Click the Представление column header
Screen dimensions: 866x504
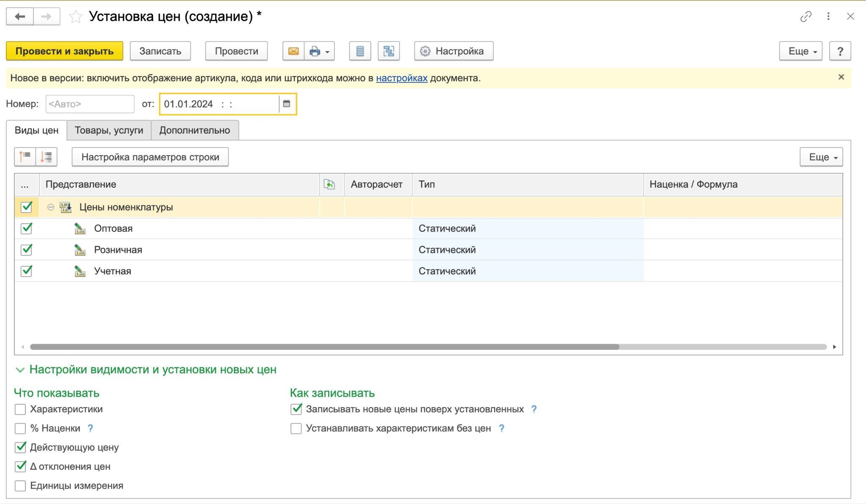coord(179,184)
